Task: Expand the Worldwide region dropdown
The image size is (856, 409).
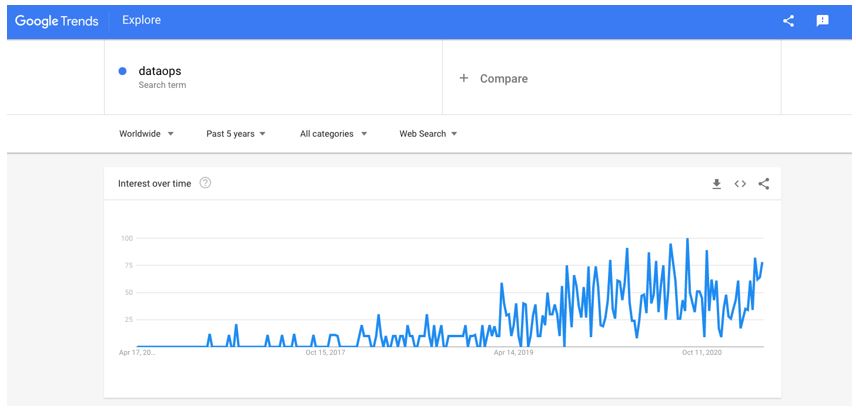Action: click(146, 134)
